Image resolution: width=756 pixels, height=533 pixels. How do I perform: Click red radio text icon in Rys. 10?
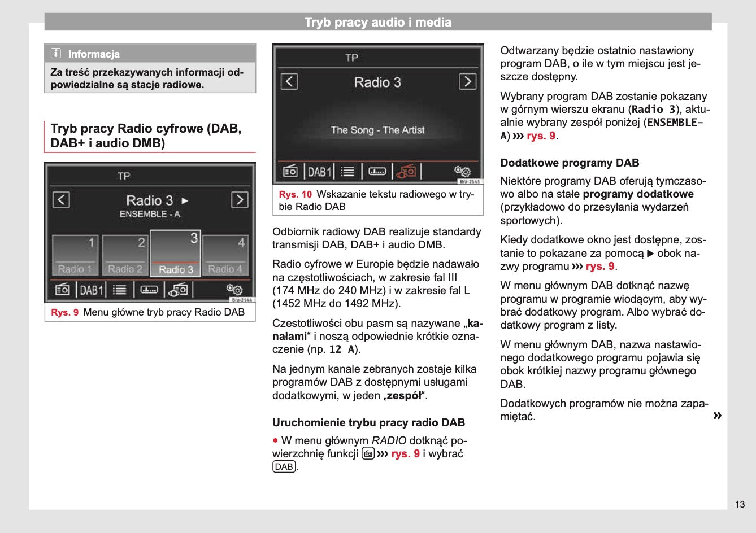pyautogui.click(x=406, y=171)
